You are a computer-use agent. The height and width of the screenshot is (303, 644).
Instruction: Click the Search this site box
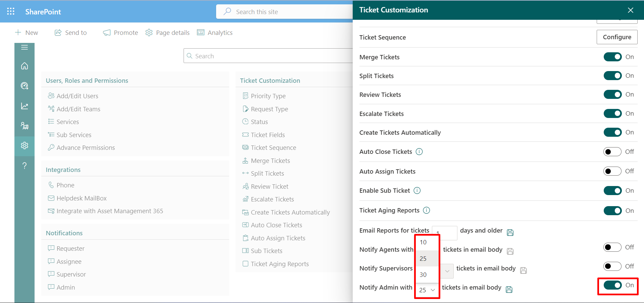tap(285, 12)
